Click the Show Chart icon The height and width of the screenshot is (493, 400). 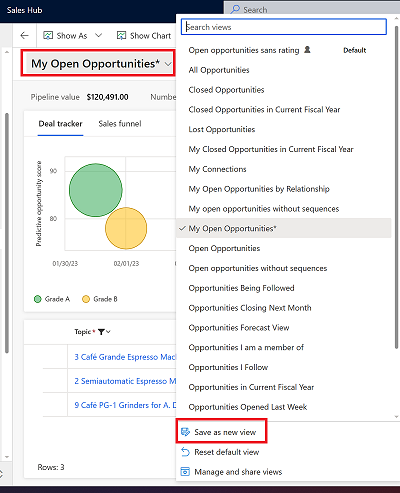tap(121, 35)
